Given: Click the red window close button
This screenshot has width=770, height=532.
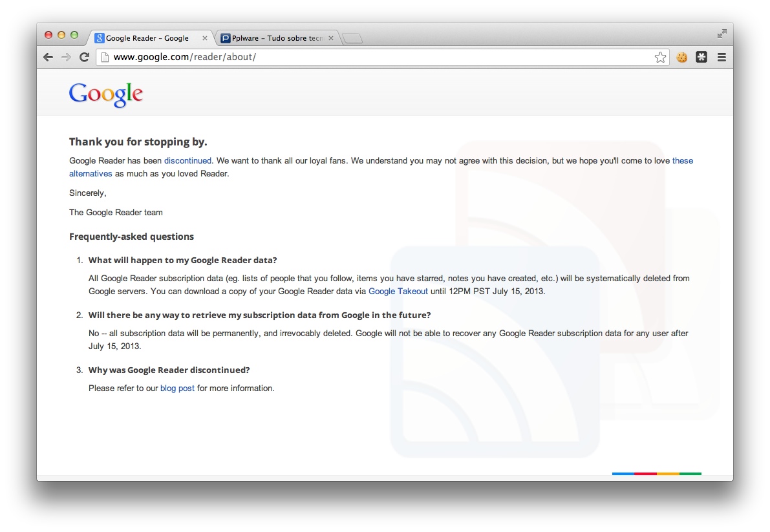Looking at the screenshot, I should click(48, 35).
